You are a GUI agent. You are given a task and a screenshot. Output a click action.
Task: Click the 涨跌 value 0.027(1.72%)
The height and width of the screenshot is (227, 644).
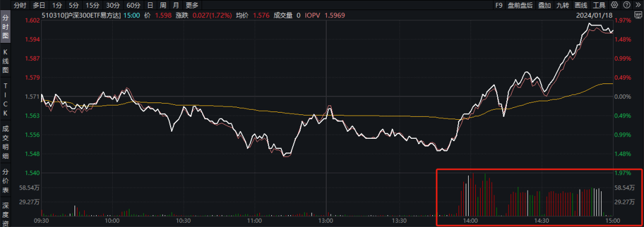point(211,15)
